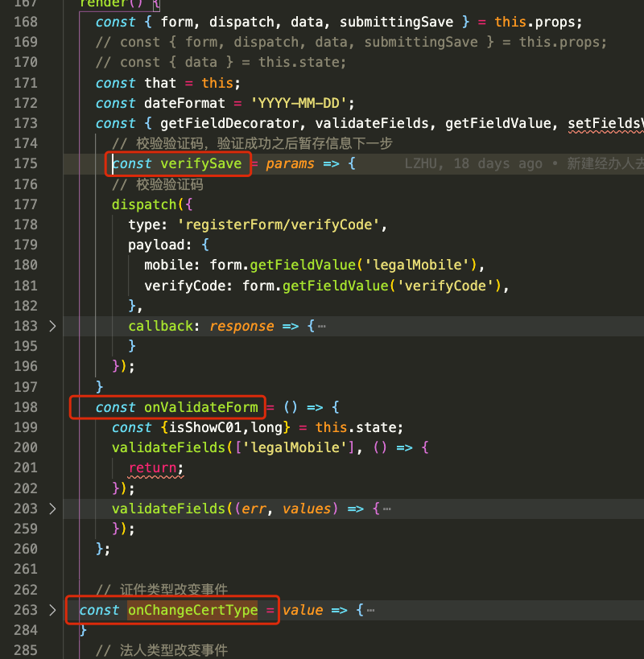
Task: Click the fold ellipsis after '(err, values) => {'
Action: tap(387, 509)
